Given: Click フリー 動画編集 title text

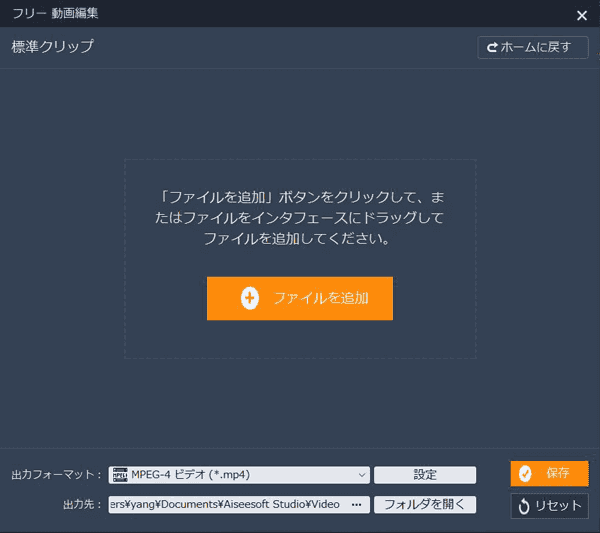Looking at the screenshot, I should (x=55, y=13).
